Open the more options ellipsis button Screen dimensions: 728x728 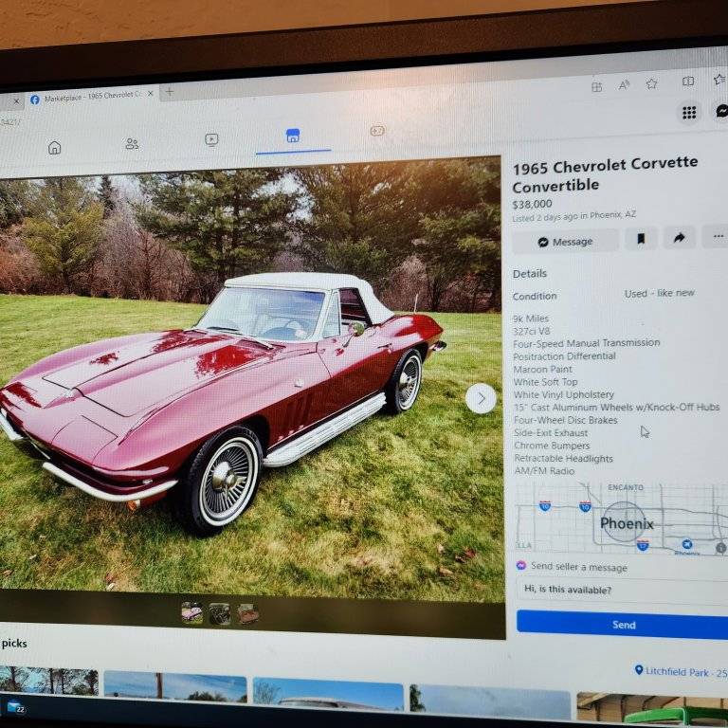(x=718, y=237)
